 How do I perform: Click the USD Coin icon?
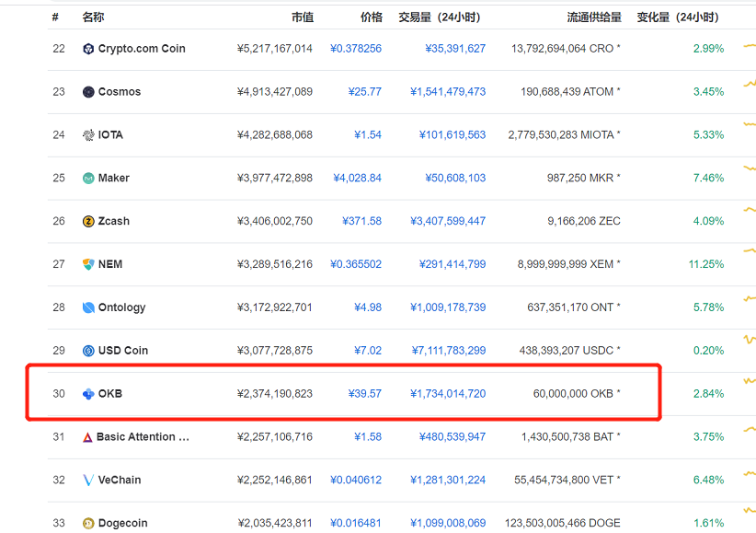click(x=88, y=351)
